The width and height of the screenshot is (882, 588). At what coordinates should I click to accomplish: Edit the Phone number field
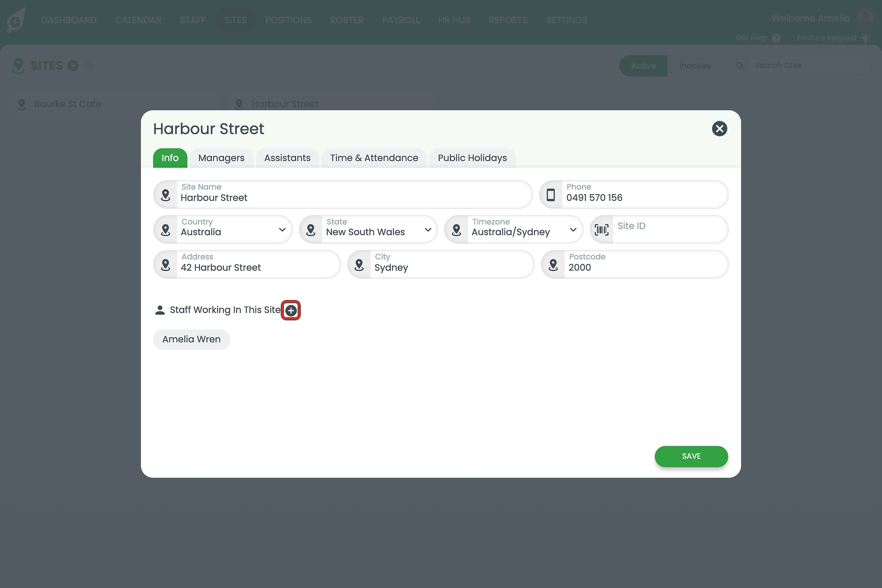click(x=633, y=194)
